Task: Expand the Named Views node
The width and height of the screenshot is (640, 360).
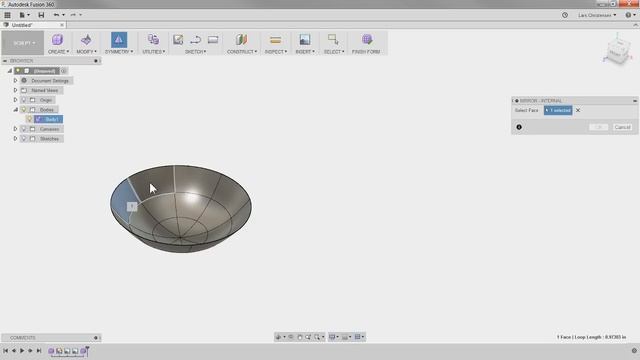Action: click(16, 90)
